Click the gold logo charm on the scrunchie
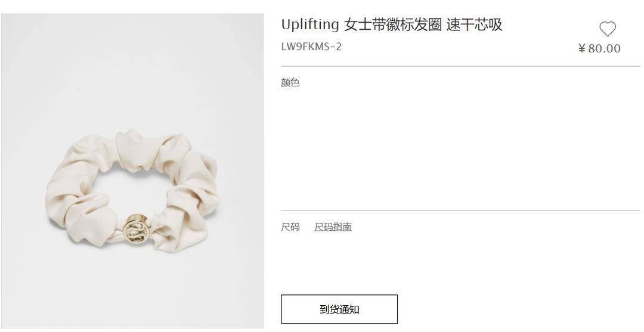 click(136, 231)
